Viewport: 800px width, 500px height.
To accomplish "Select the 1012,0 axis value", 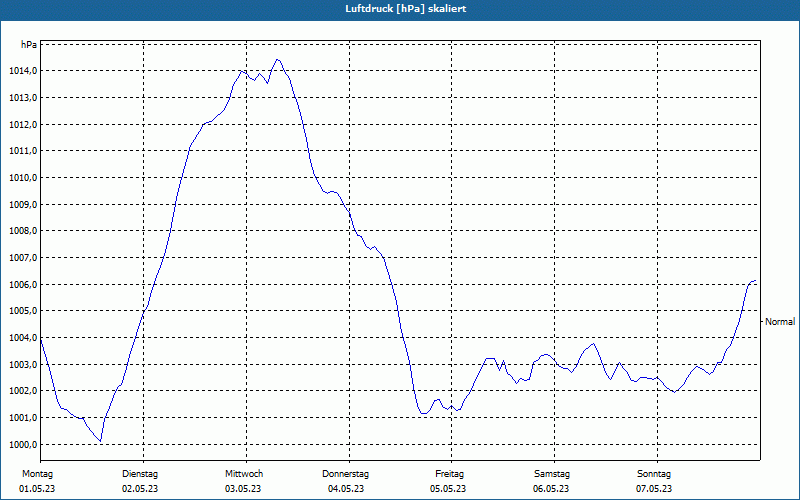I will (23, 124).
